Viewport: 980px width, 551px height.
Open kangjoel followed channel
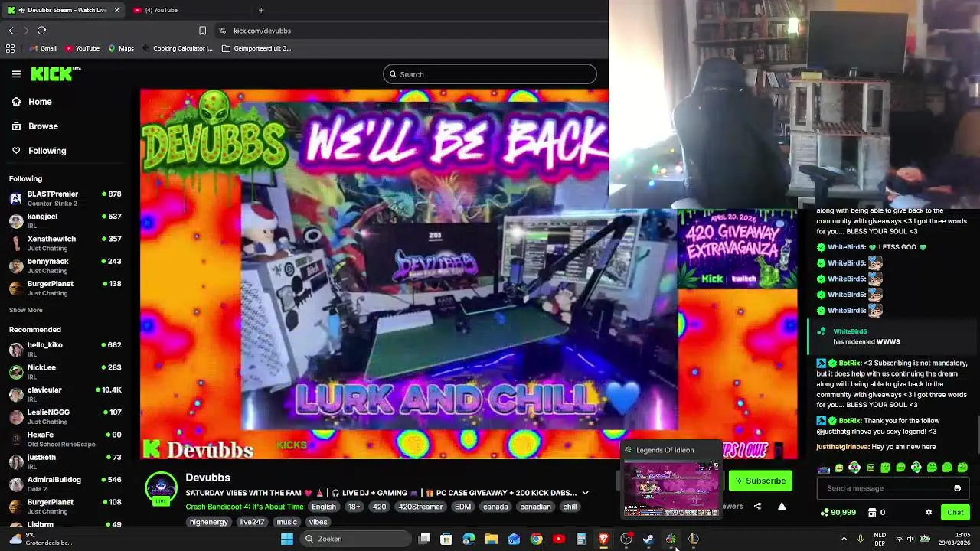65,221
